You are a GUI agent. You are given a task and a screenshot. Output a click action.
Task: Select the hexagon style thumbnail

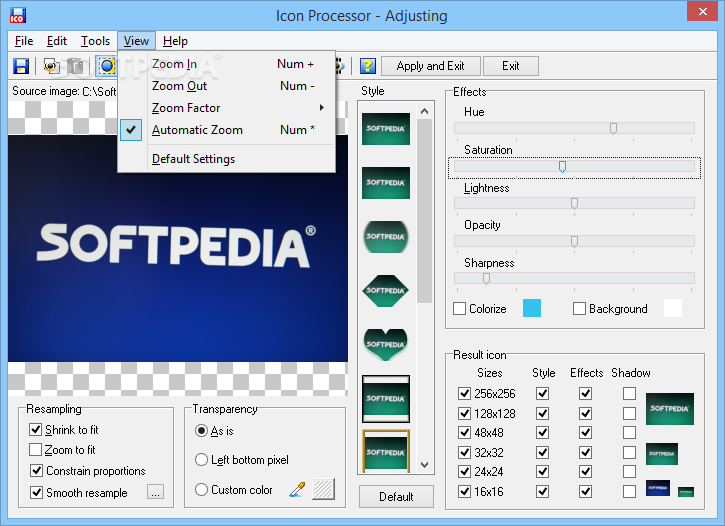click(x=386, y=291)
